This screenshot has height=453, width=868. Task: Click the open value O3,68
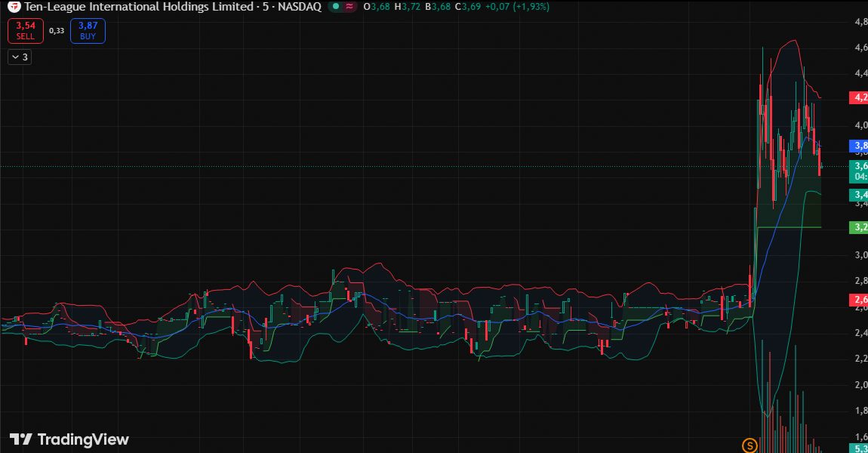pos(377,7)
